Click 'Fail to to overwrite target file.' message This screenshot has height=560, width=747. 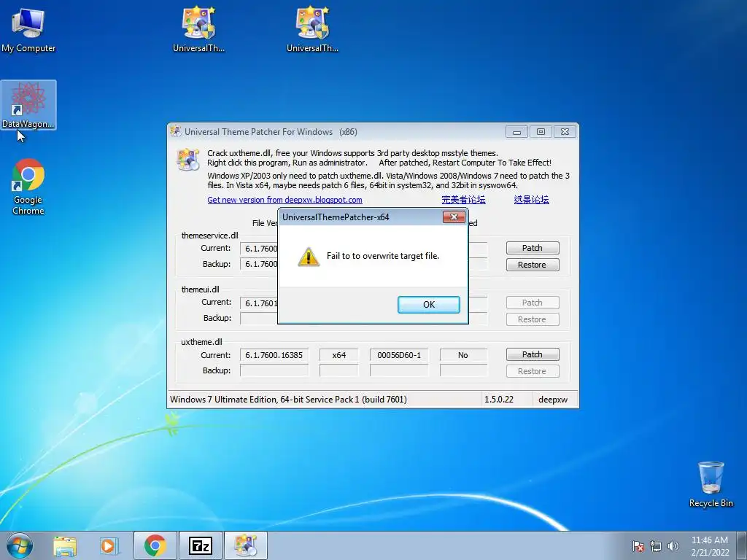tap(383, 256)
